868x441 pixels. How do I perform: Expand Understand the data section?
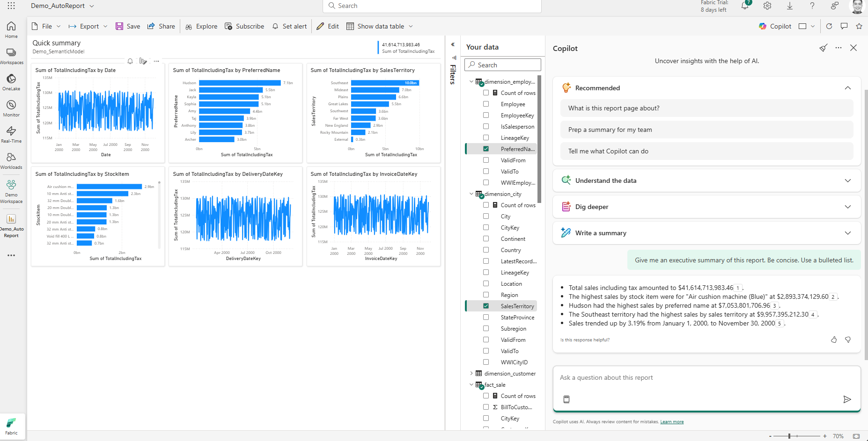point(848,181)
